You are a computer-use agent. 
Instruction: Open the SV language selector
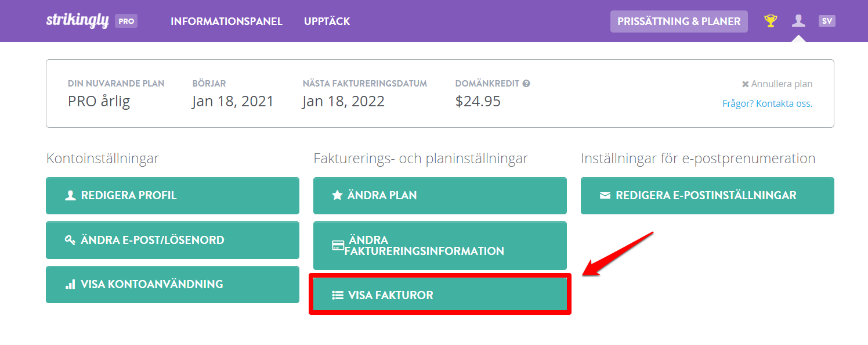[827, 21]
